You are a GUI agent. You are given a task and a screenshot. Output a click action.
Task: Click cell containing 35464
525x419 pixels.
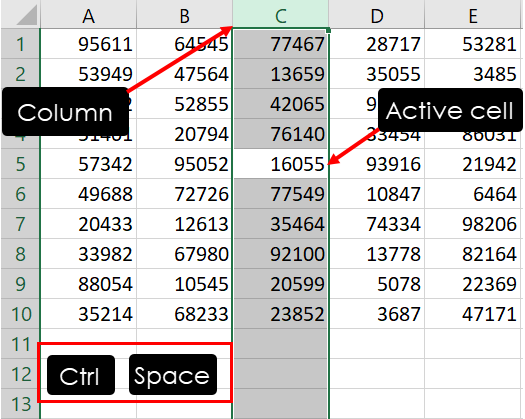[281, 224]
